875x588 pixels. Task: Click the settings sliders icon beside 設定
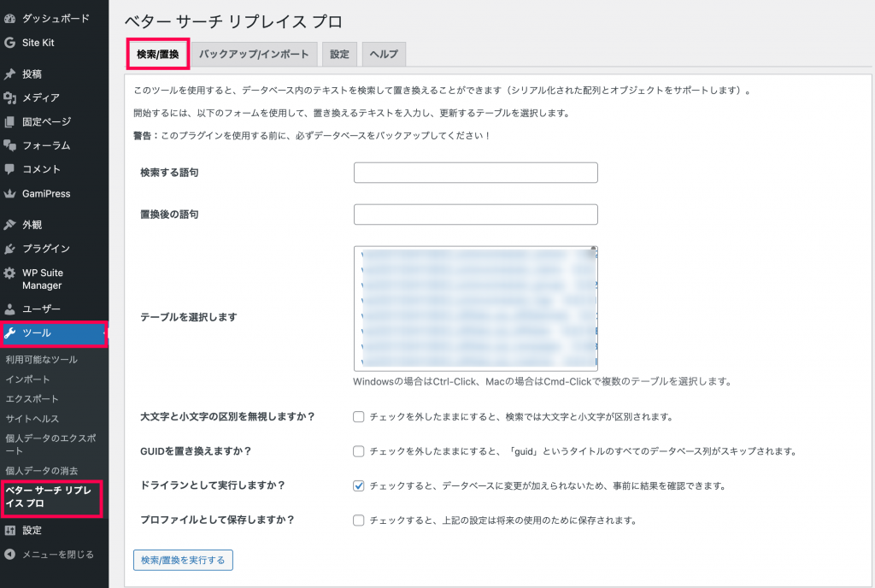[x=9, y=531]
